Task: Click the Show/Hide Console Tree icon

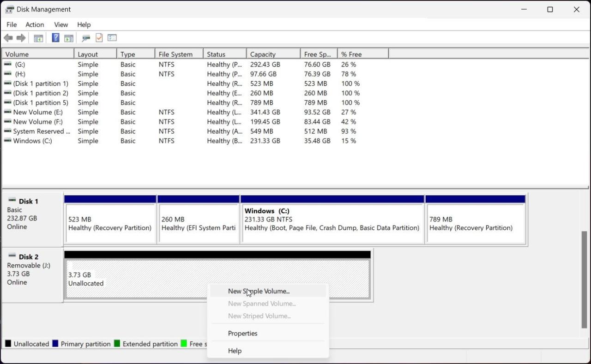Action: click(38, 38)
